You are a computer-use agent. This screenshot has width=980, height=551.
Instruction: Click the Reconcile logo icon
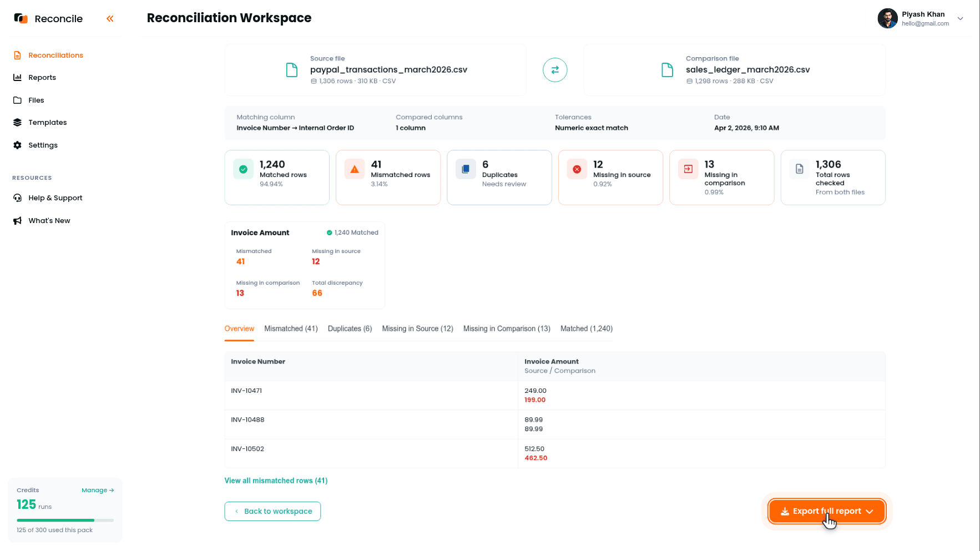(x=21, y=18)
